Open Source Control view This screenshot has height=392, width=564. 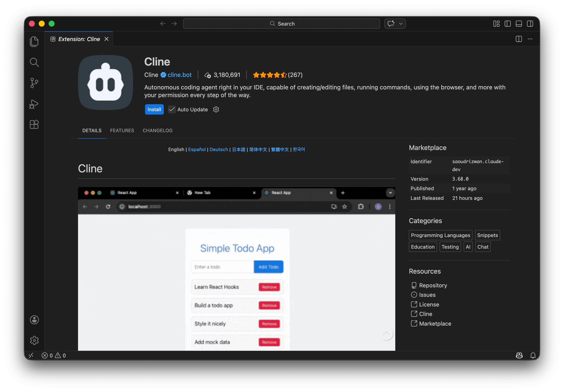coord(34,83)
